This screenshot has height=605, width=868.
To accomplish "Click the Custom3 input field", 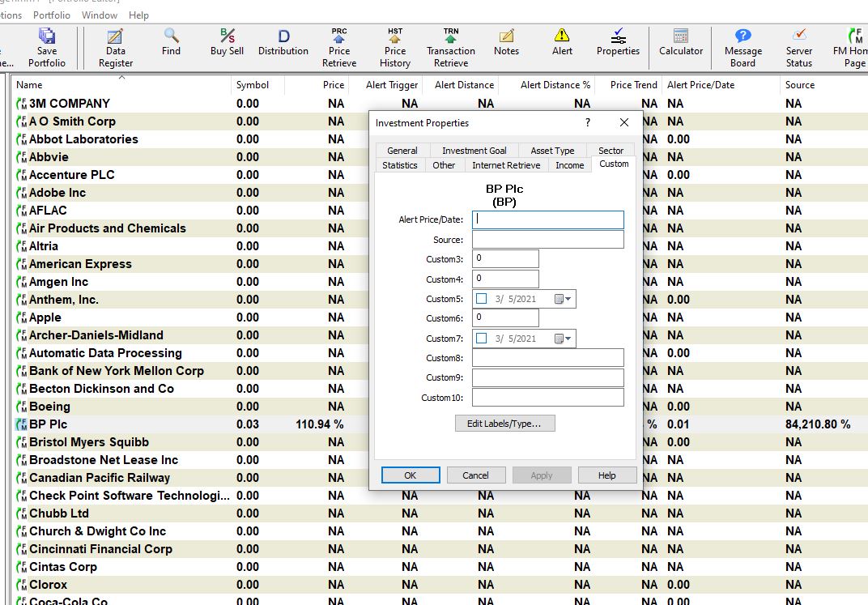I will click(505, 258).
